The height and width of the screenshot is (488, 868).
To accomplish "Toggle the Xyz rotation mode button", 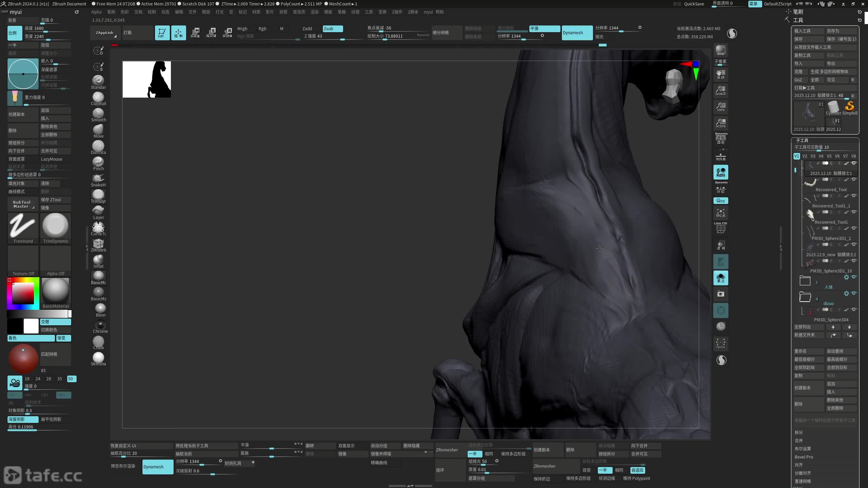I will coord(721,201).
